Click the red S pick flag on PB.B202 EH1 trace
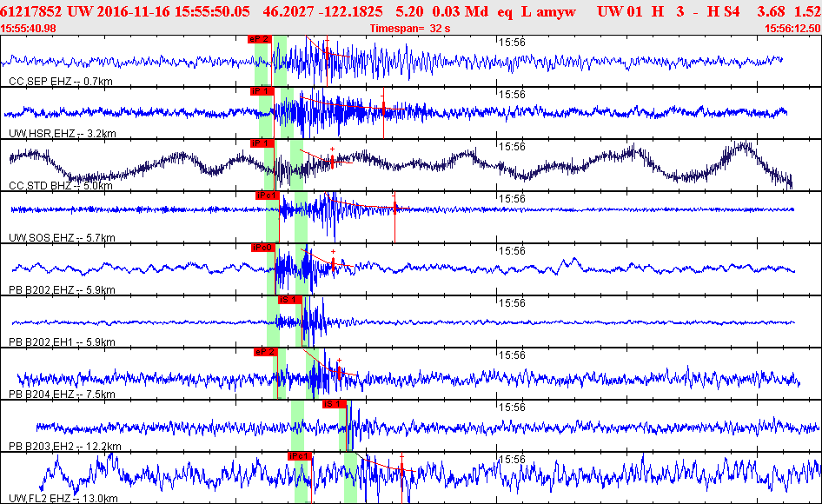The width and height of the screenshot is (822, 504). (x=288, y=300)
